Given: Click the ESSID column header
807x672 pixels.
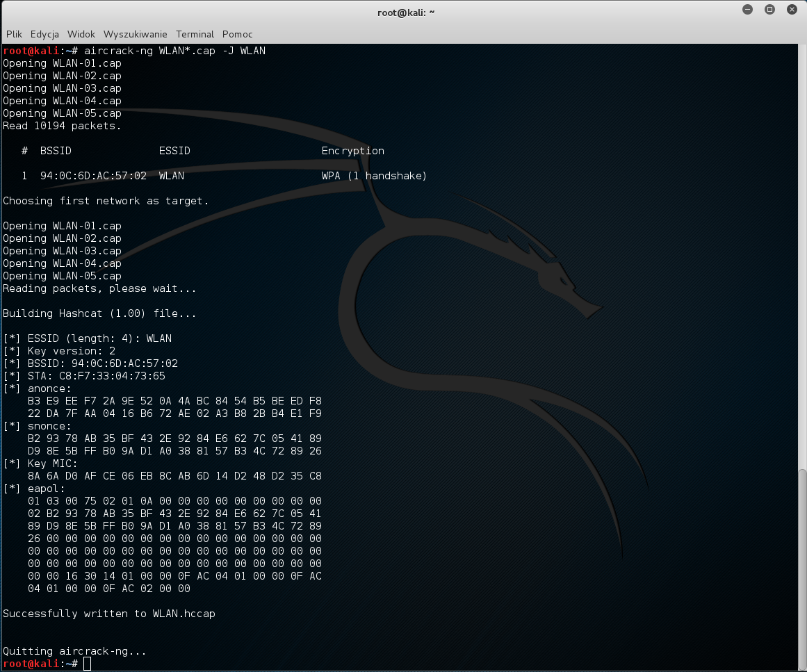Looking at the screenshot, I should pyautogui.click(x=174, y=151).
